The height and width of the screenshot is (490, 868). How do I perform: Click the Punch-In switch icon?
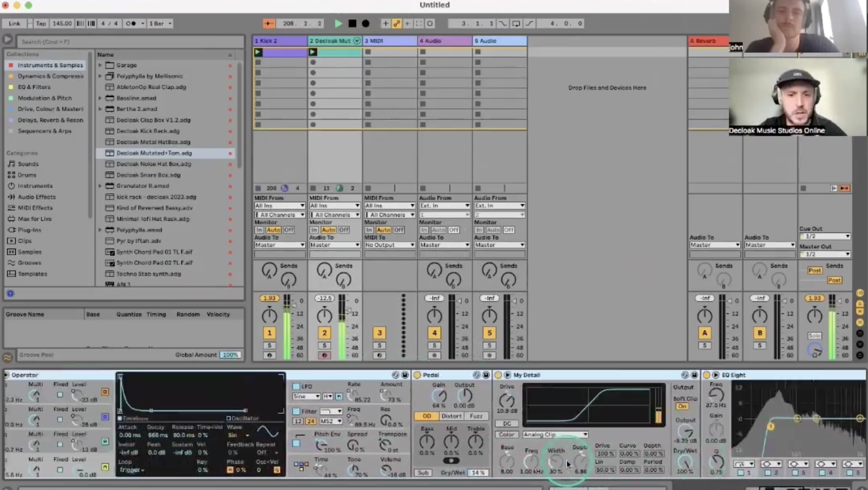point(503,23)
